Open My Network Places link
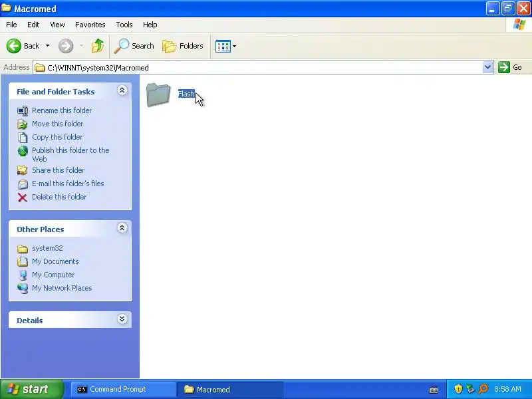 [x=62, y=288]
